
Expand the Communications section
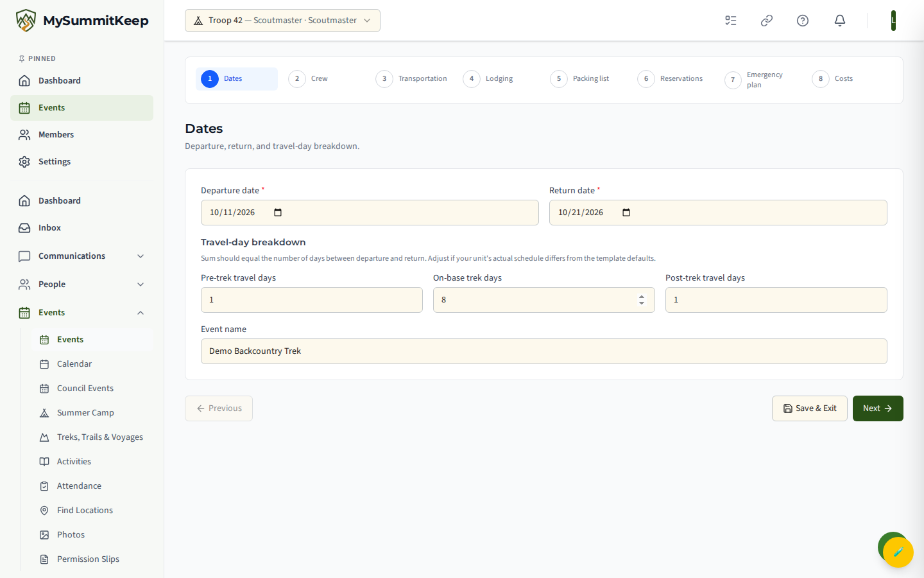click(x=81, y=256)
